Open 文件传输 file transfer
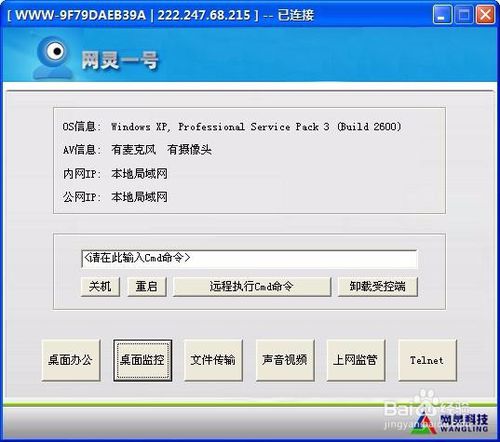 pyautogui.click(x=213, y=360)
